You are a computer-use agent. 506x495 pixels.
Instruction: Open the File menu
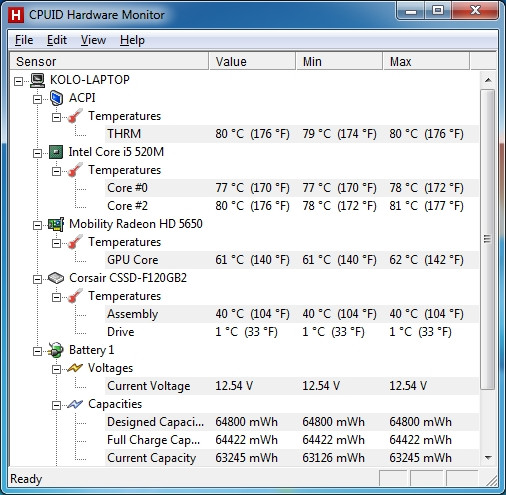[x=24, y=40]
